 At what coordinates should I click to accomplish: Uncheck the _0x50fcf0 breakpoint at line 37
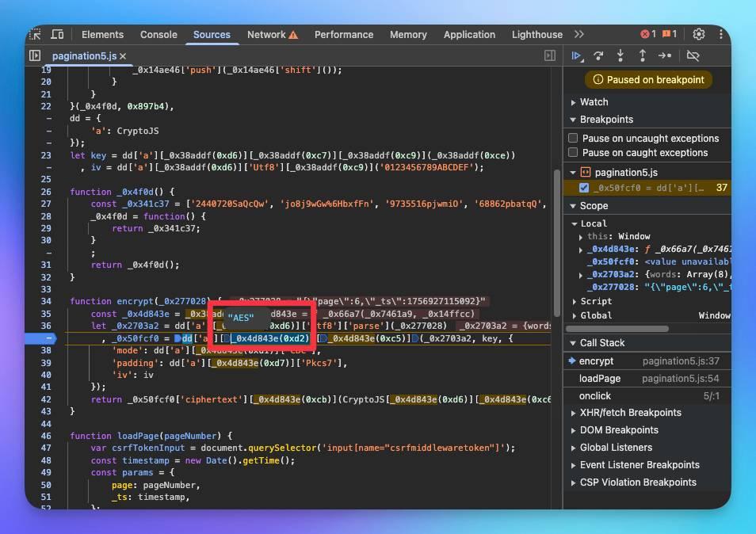[584, 188]
